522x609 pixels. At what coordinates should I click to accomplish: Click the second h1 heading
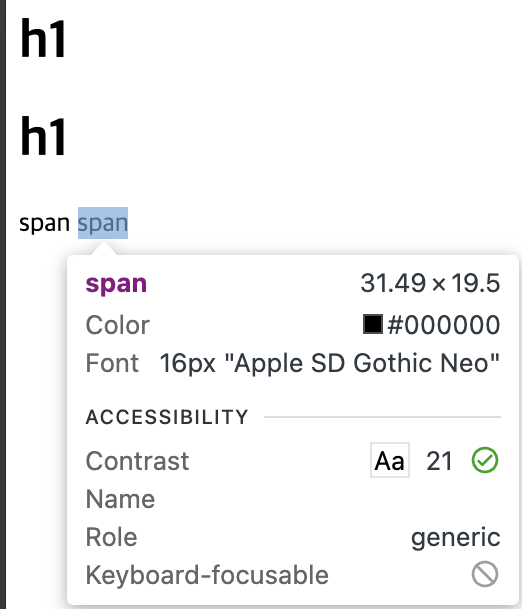click(x=43, y=137)
